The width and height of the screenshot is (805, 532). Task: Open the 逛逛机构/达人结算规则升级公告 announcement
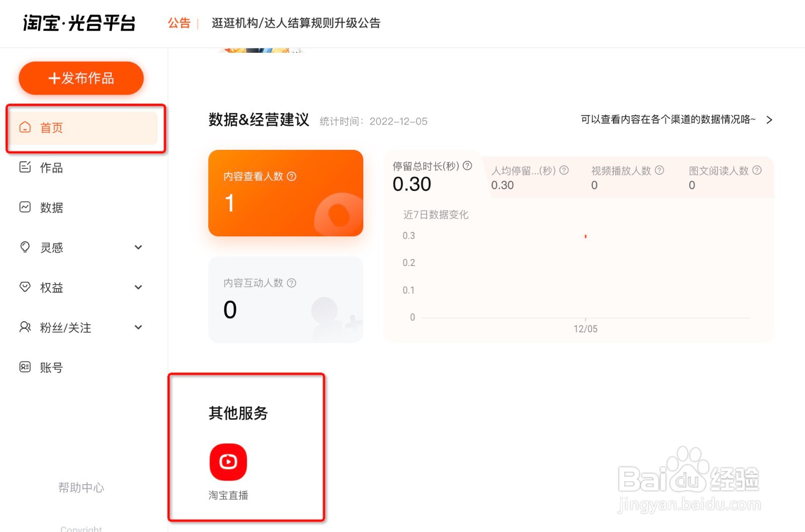coord(296,23)
